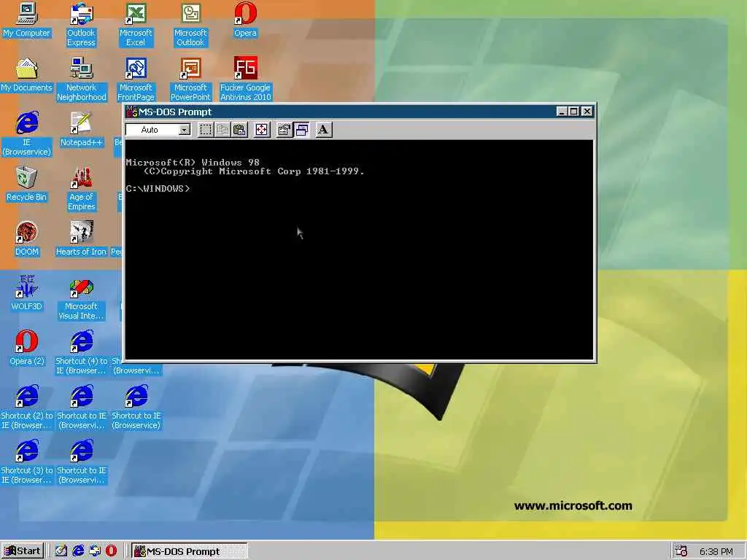Close the MS-DOS Prompt window
Image resolution: width=747 pixels, height=560 pixels.
[x=587, y=112]
